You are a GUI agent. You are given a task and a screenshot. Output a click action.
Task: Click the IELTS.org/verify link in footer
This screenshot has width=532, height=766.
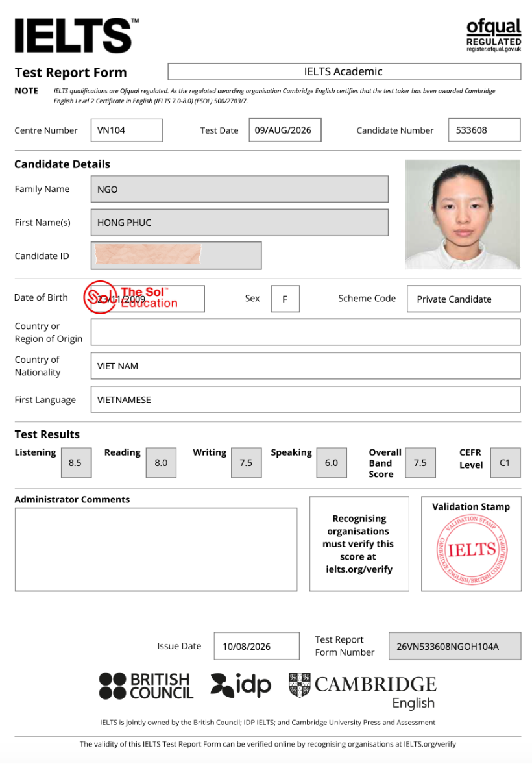(429, 744)
